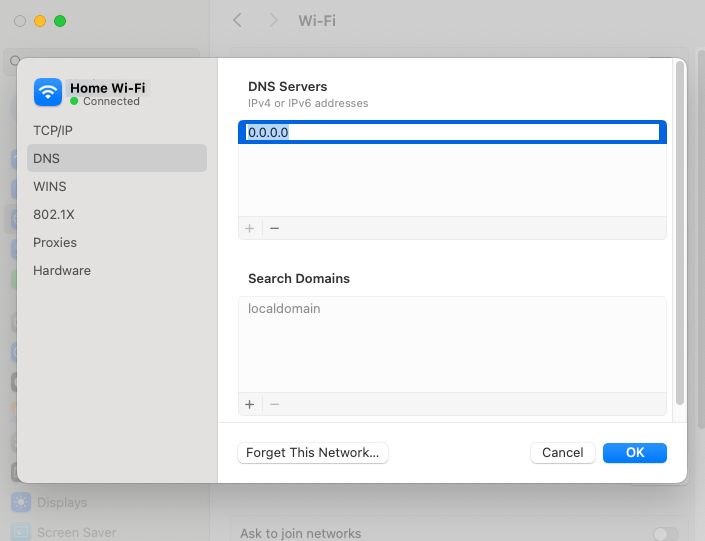
Task: Switch to the WINS tab
Action: click(50, 186)
